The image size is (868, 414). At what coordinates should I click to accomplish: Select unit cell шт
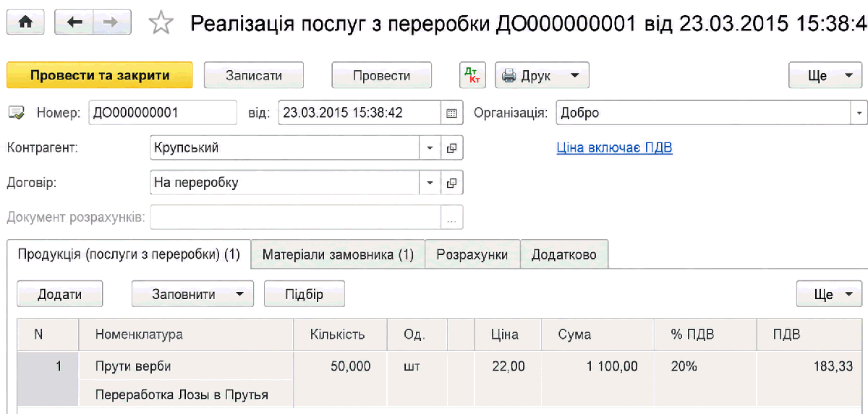(417, 366)
